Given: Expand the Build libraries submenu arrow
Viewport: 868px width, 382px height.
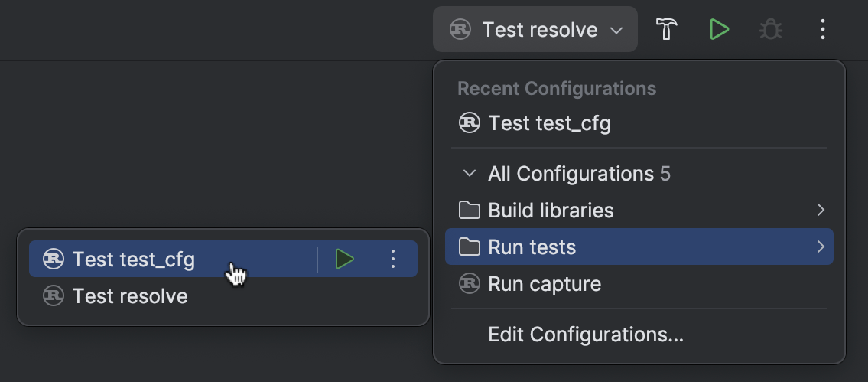Looking at the screenshot, I should [821, 210].
